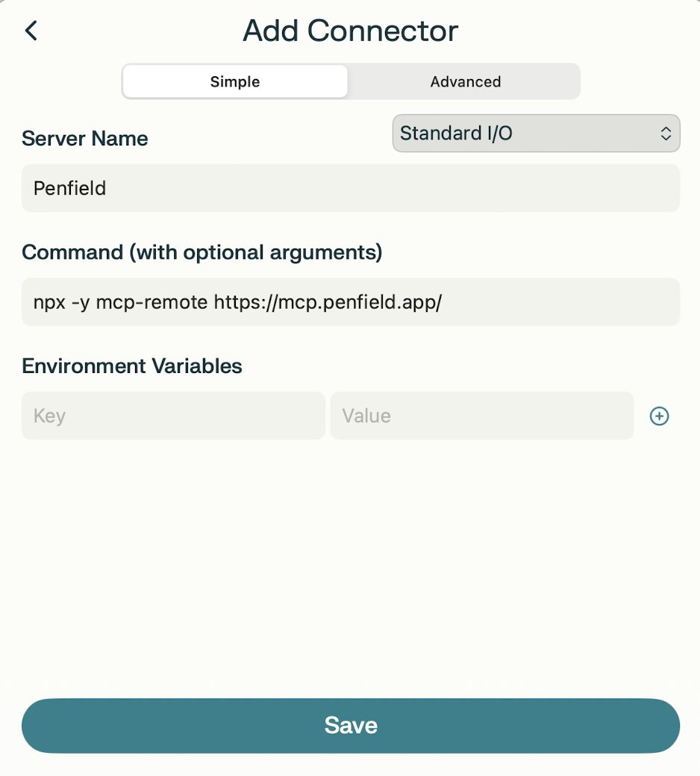Open the Standard I/O transport dropdown
This screenshot has width=700, height=776.
pyautogui.click(x=536, y=133)
